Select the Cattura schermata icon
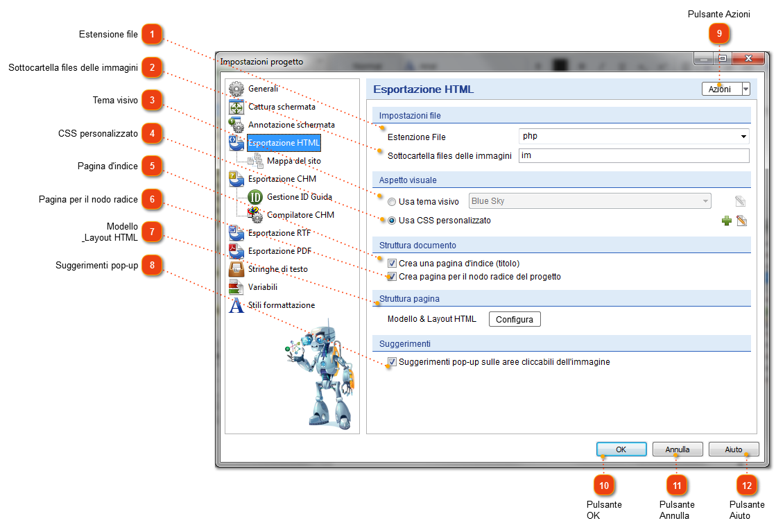This screenshot has height=532, width=776. (236, 107)
